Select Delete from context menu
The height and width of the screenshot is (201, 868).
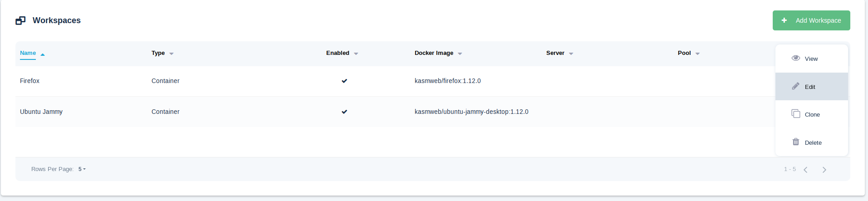click(813, 142)
